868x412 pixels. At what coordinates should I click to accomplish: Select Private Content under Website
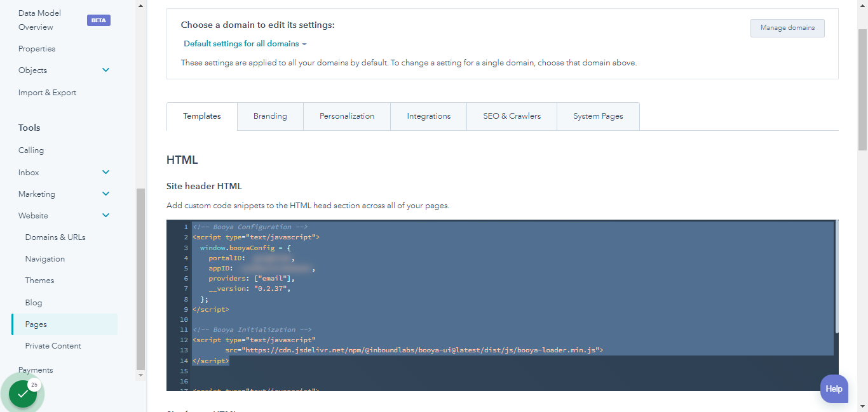53,346
